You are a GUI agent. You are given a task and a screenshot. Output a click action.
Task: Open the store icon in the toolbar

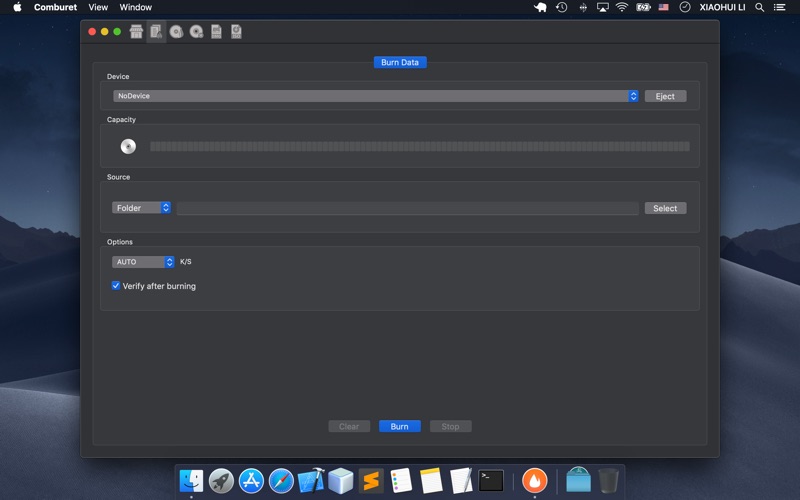136,32
